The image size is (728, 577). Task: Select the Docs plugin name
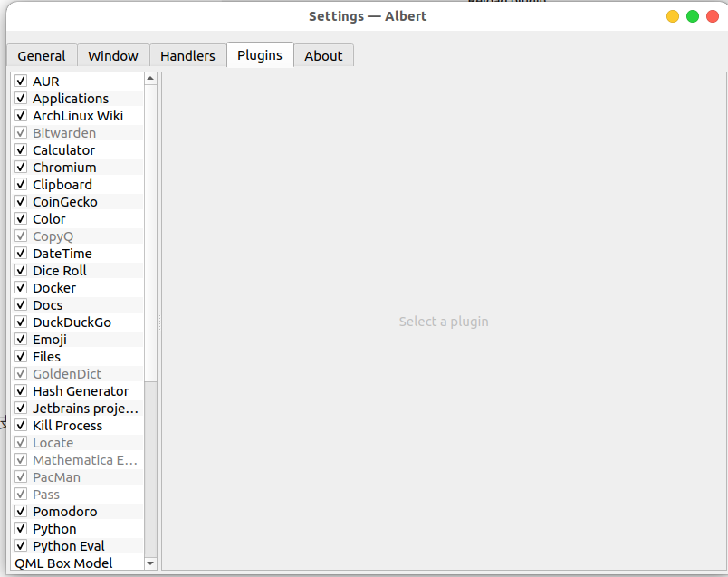click(x=47, y=304)
